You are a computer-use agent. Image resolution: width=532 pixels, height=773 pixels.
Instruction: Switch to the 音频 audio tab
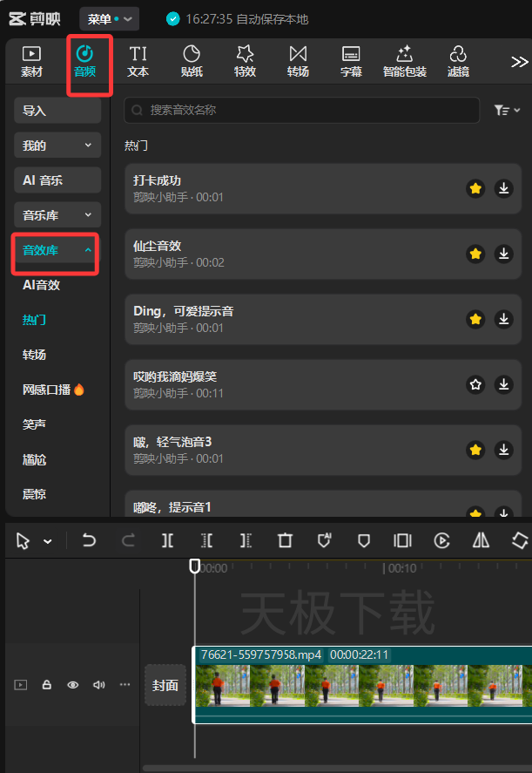(84, 61)
